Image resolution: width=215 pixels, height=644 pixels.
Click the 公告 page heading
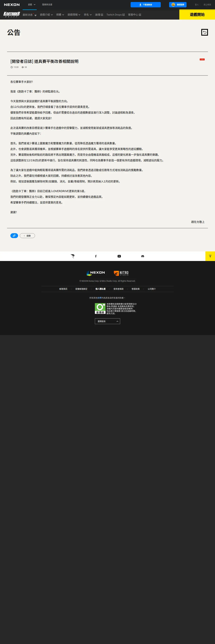click(14, 32)
